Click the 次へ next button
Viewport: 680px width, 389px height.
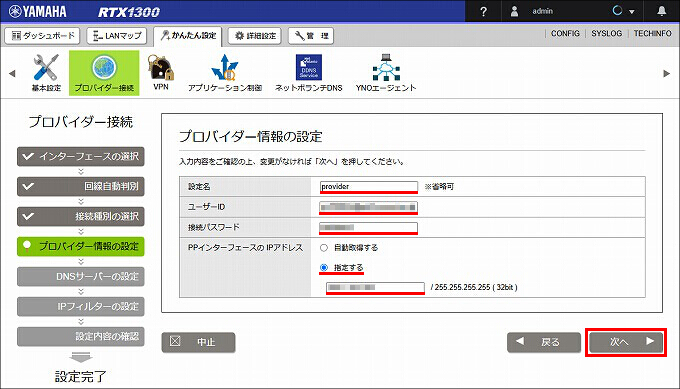tap(626, 342)
